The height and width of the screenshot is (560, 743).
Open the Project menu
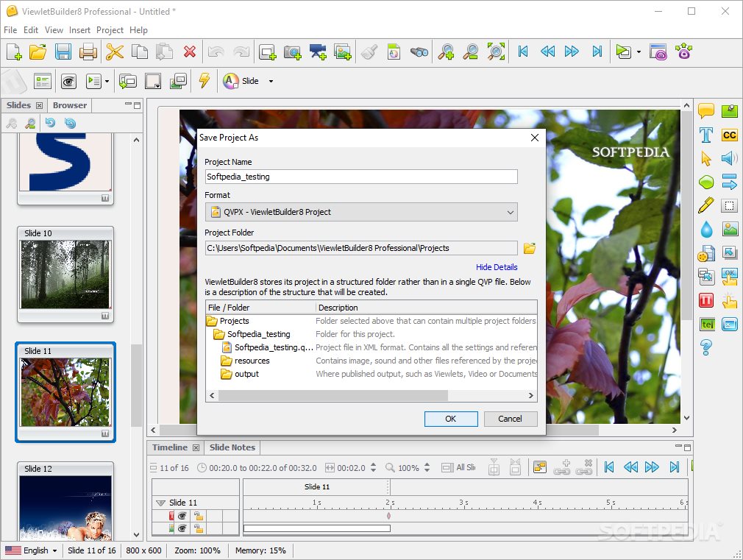click(110, 30)
